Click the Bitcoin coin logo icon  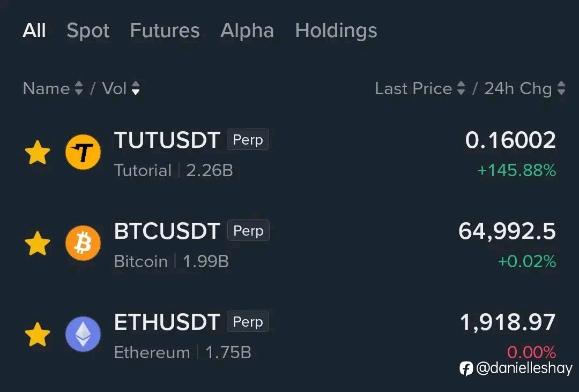pos(83,243)
